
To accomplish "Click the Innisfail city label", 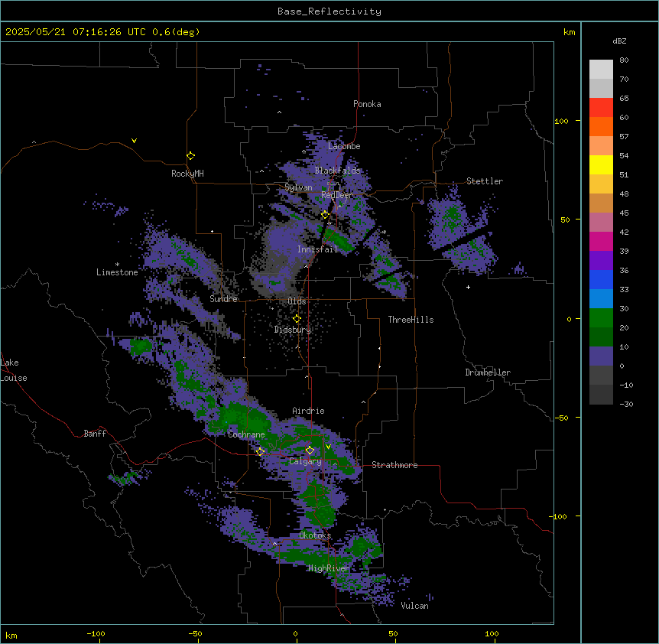I will click(x=318, y=249).
